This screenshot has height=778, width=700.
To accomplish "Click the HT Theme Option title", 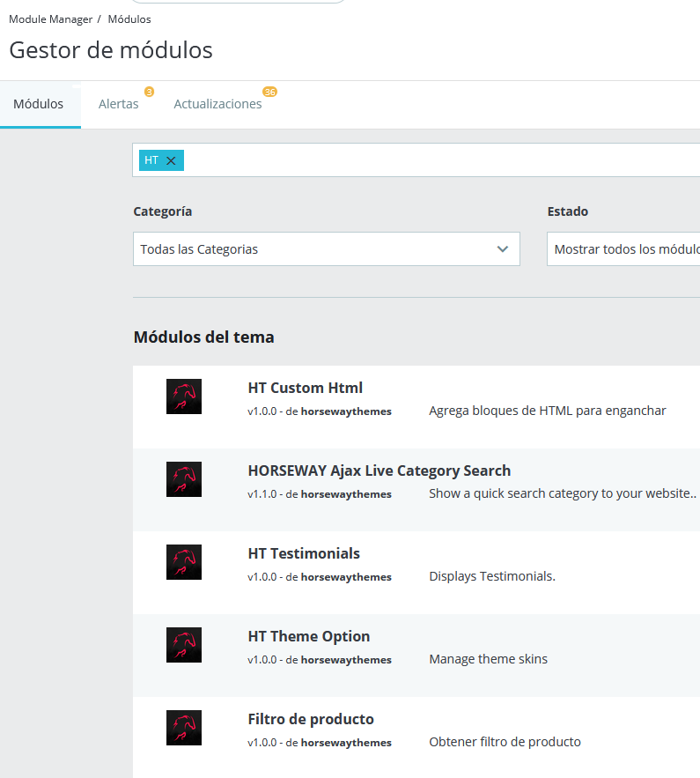I will click(x=309, y=637).
